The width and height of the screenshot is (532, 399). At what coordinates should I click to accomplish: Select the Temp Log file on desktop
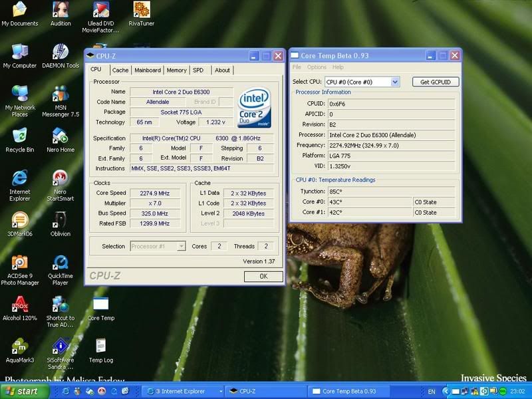[101, 350]
